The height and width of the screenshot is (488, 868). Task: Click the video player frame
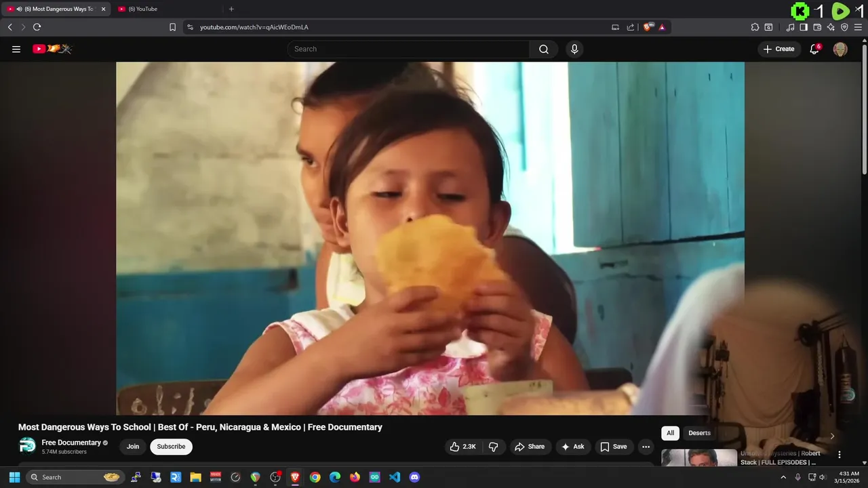click(430, 238)
